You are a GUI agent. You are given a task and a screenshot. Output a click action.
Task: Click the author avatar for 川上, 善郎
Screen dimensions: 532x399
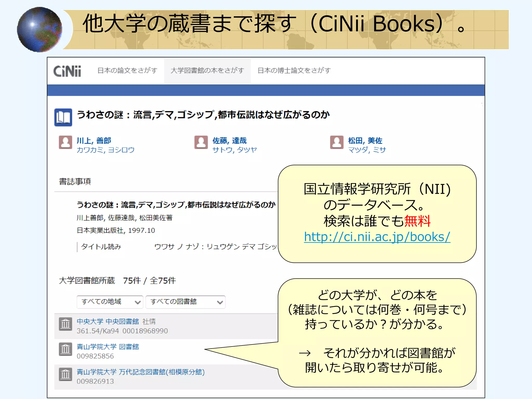pyautogui.click(x=65, y=142)
